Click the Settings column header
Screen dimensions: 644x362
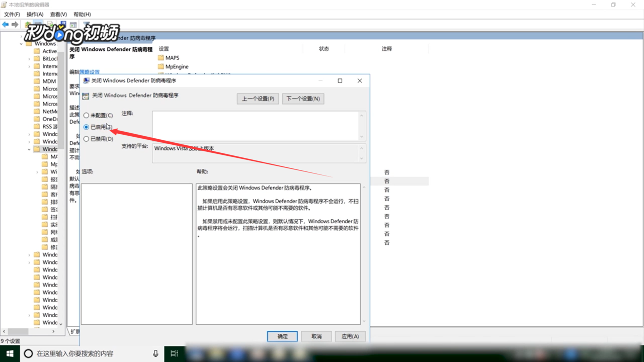(164, 49)
